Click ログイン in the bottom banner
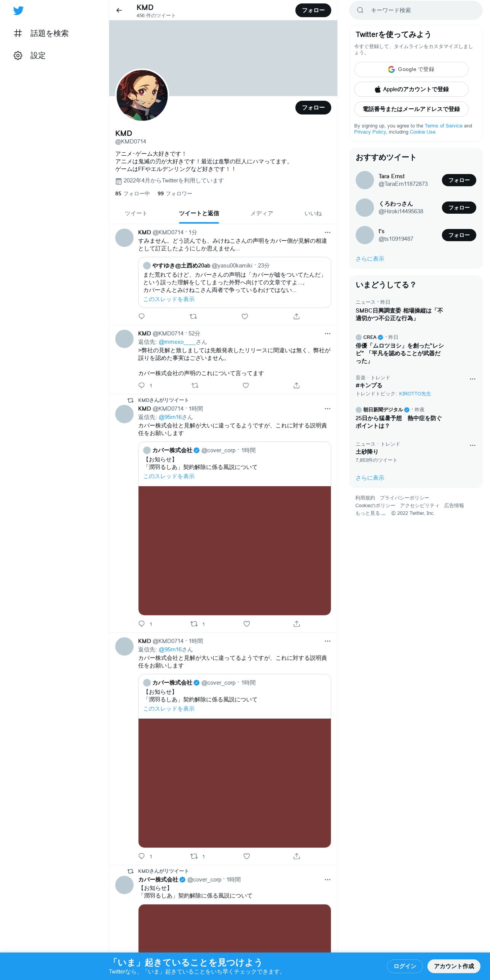 (x=405, y=966)
